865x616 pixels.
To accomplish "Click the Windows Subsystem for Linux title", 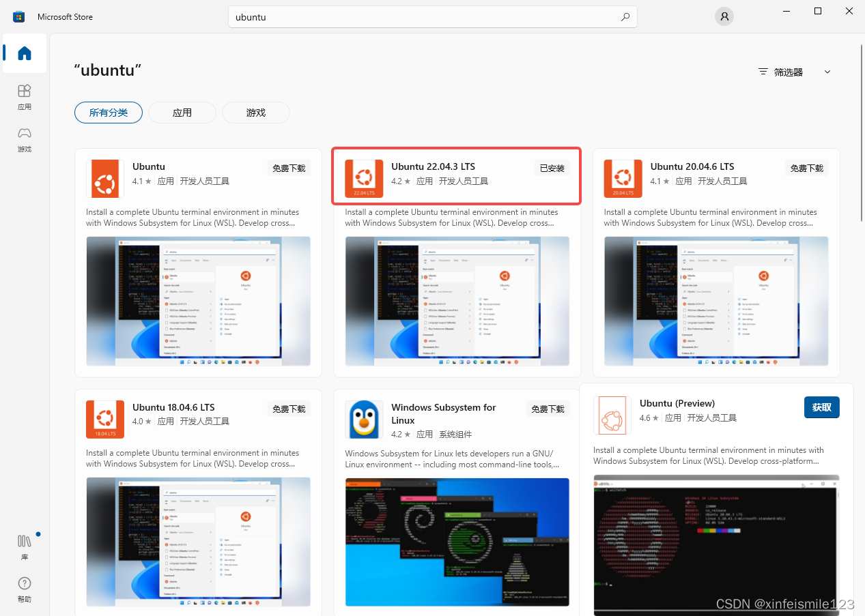I will coord(444,413).
